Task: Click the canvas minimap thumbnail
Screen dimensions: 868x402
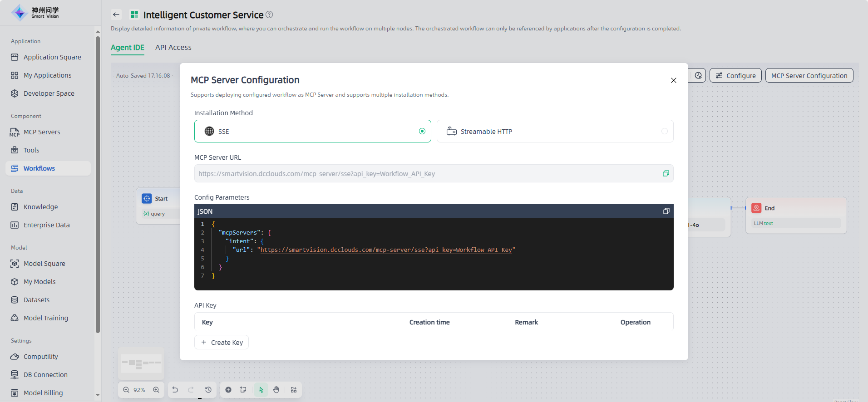Action: coord(141,363)
